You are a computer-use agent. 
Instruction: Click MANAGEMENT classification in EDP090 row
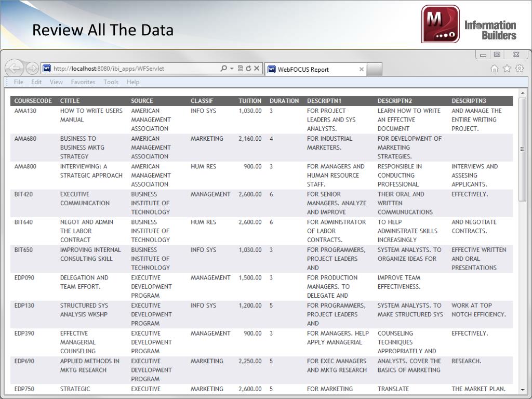tap(210, 278)
